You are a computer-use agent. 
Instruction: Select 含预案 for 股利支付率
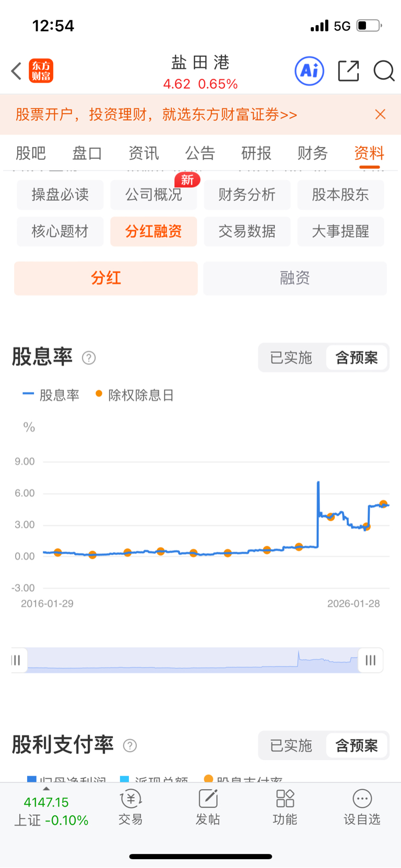[357, 745]
